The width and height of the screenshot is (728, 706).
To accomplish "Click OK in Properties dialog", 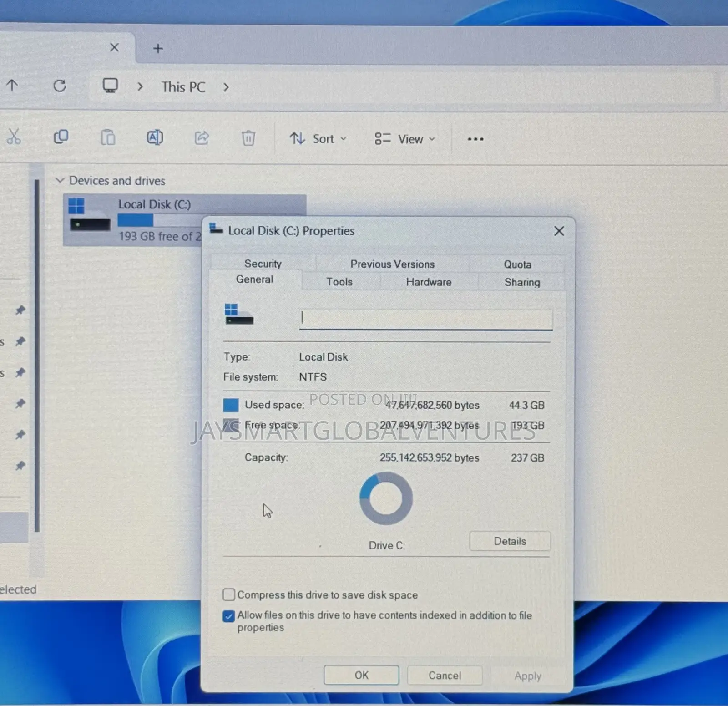I will coord(361,675).
